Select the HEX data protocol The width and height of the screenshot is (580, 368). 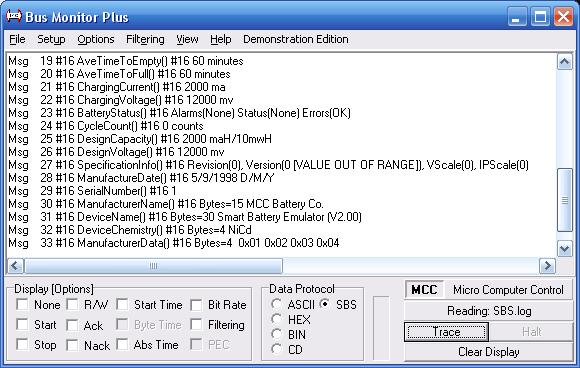pyautogui.click(x=276, y=319)
